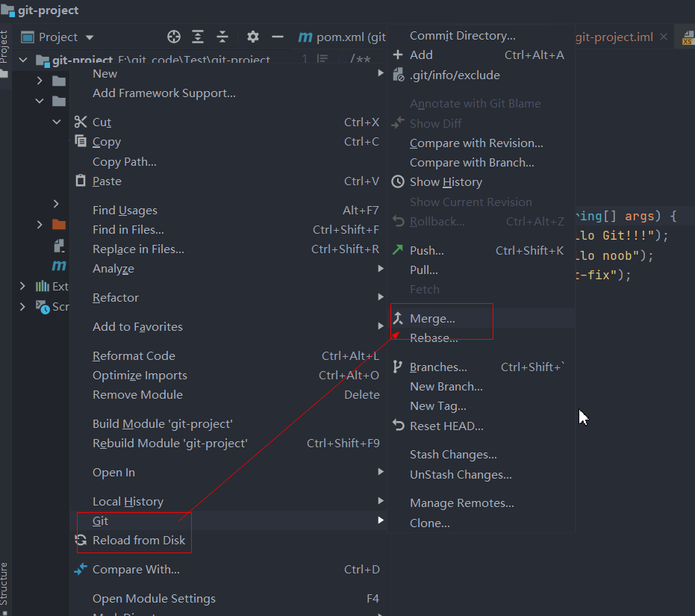Click the Scratches and Consoles icon
Screen dimensions: 695x616
[43, 306]
